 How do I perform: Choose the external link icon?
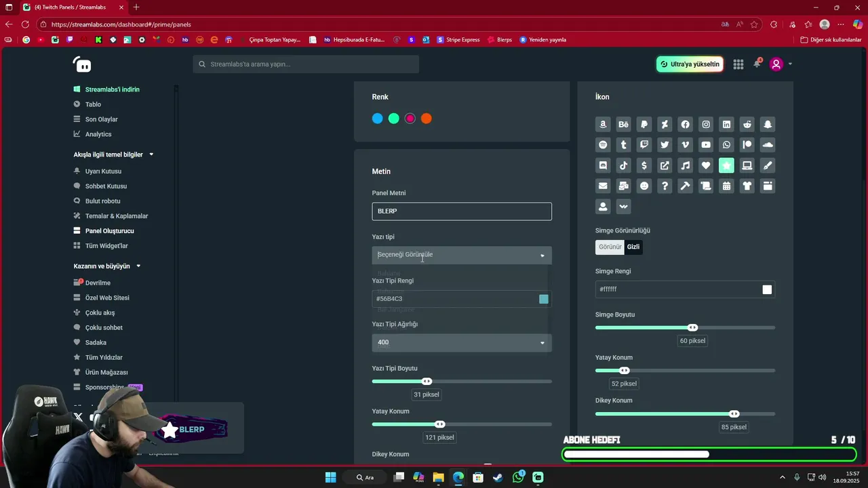click(665, 165)
